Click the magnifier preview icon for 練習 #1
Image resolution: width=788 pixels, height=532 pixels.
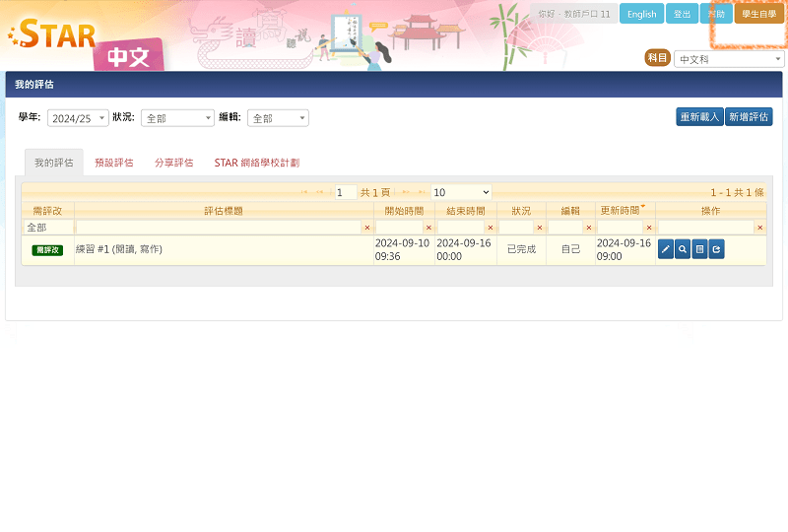coord(683,249)
